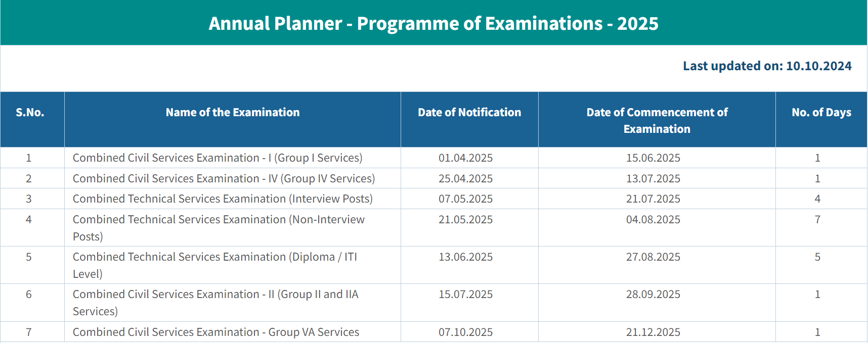
Task: Click the Annual Planner 2025 title banner
Action: (x=433, y=23)
